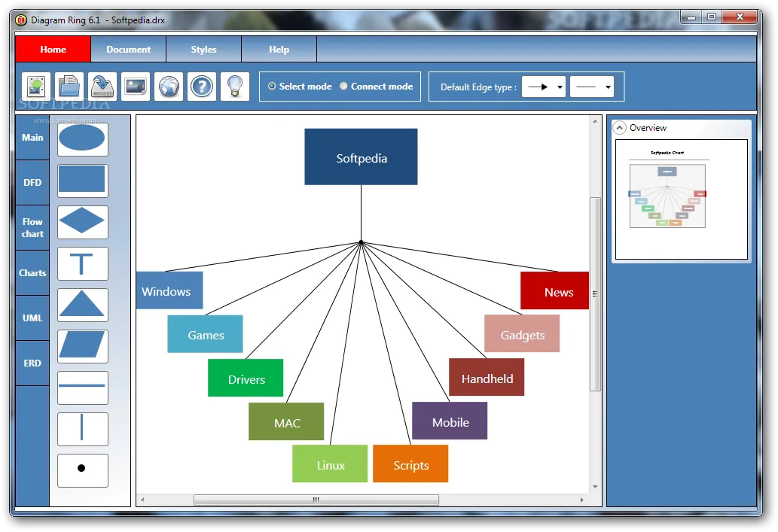Click the overview diagram thumbnail

(682, 199)
